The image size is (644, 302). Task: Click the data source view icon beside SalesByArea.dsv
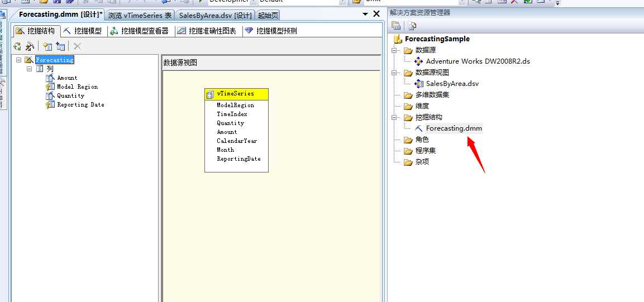point(418,84)
